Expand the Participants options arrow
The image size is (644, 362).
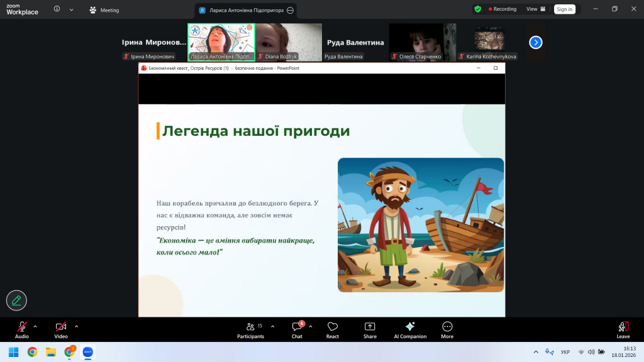coord(272,326)
